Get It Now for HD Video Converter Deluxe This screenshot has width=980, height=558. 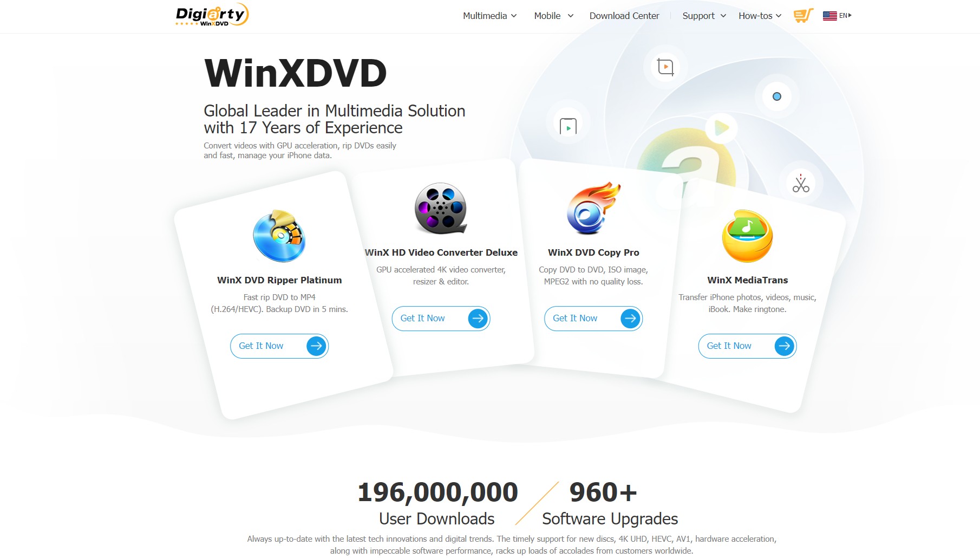(x=441, y=319)
